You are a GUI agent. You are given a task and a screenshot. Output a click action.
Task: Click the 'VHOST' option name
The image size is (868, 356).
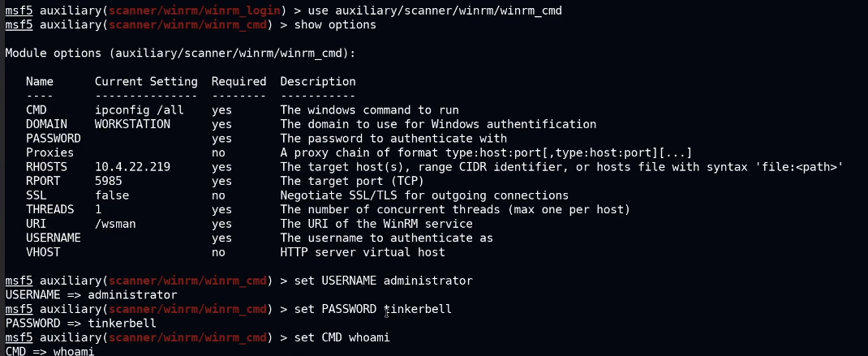(x=42, y=252)
